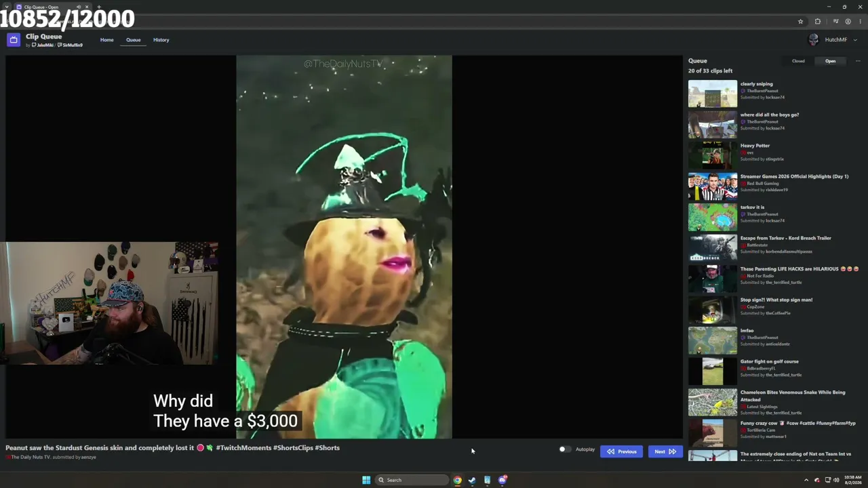868x488 pixels.
Task: Open the 'tarkov it is' clip thumbnail
Action: point(713,217)
